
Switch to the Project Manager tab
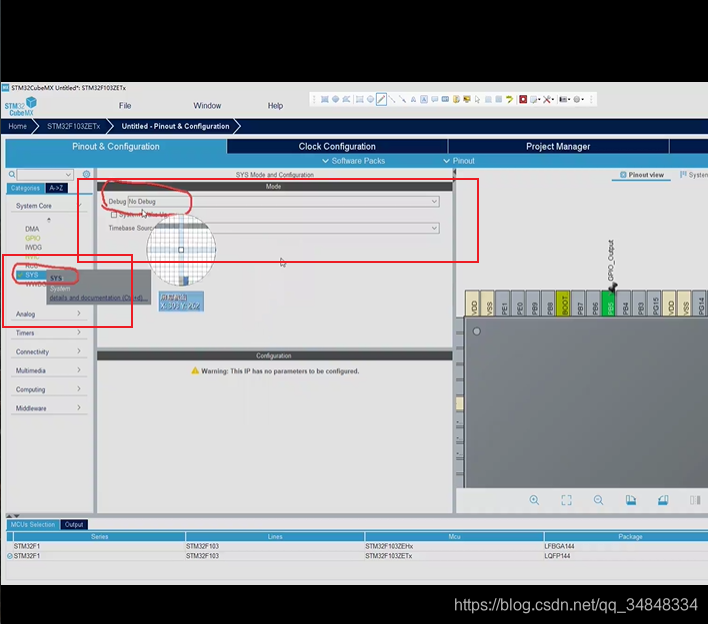pos(558,146)
